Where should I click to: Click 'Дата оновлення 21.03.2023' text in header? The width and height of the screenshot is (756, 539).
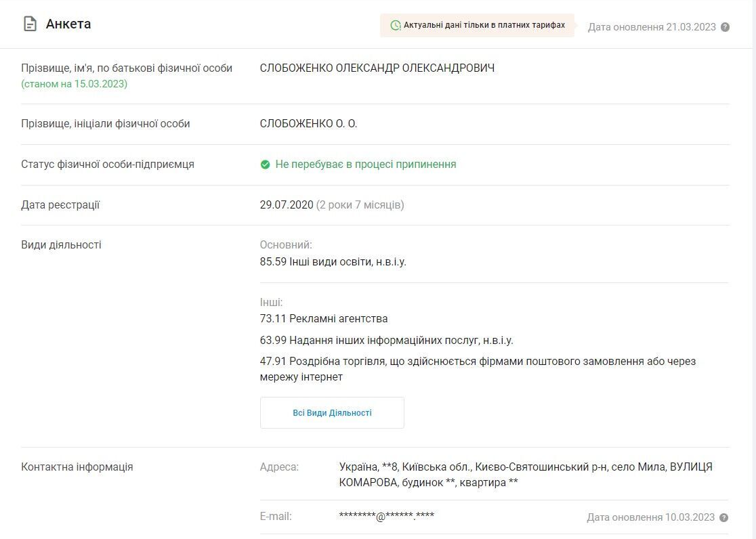[651, 27]
